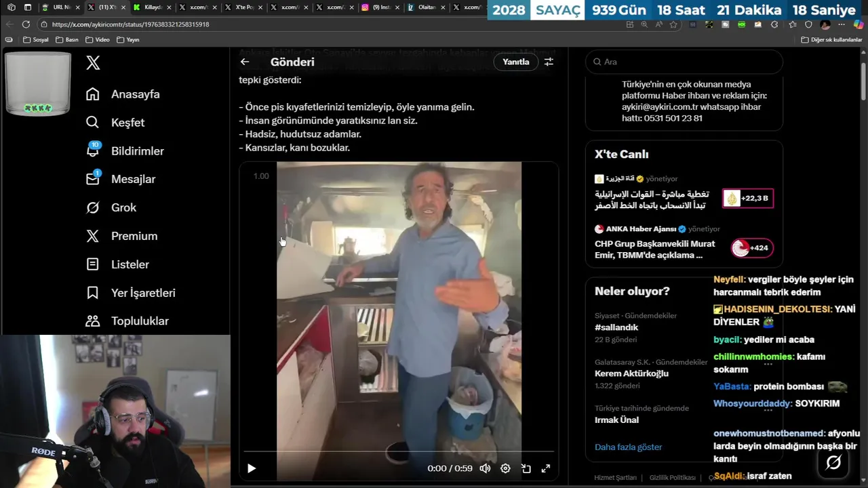Viewport: 868px width, 488px height.
Task: Open video settings gear icon
Action: [x=505, y=468]
